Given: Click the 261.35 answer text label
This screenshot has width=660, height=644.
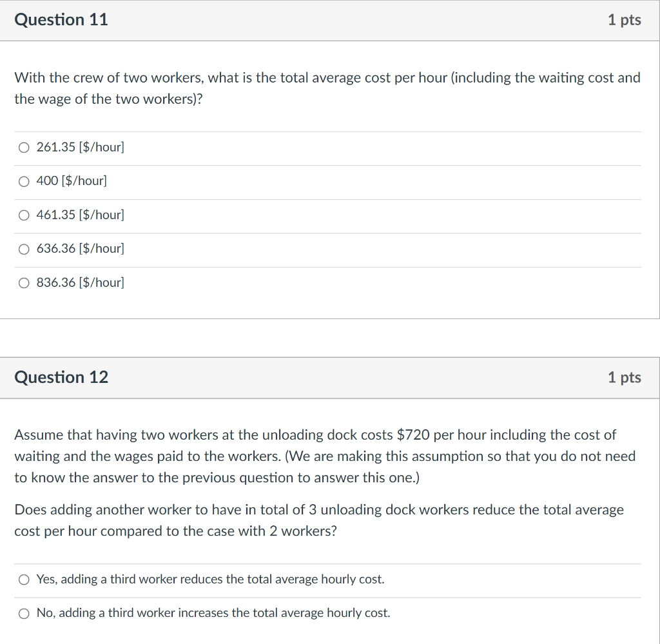Looking at the screenshot, I should [x=80, y=147].
